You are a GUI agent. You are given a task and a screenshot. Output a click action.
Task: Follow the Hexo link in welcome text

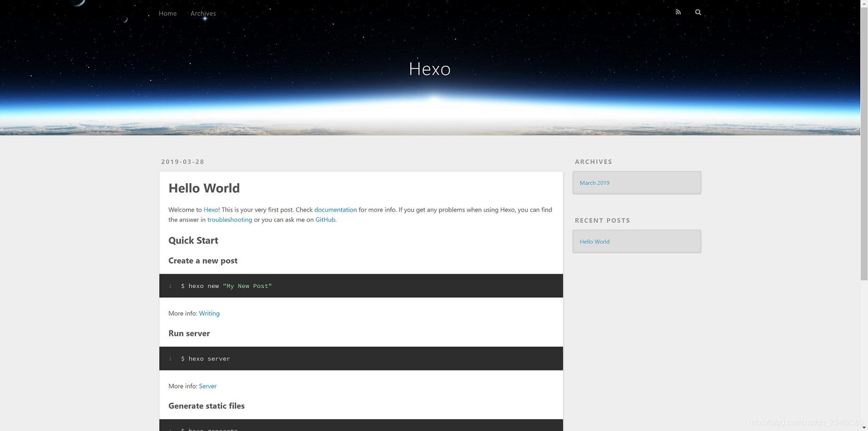pos(211,210)
